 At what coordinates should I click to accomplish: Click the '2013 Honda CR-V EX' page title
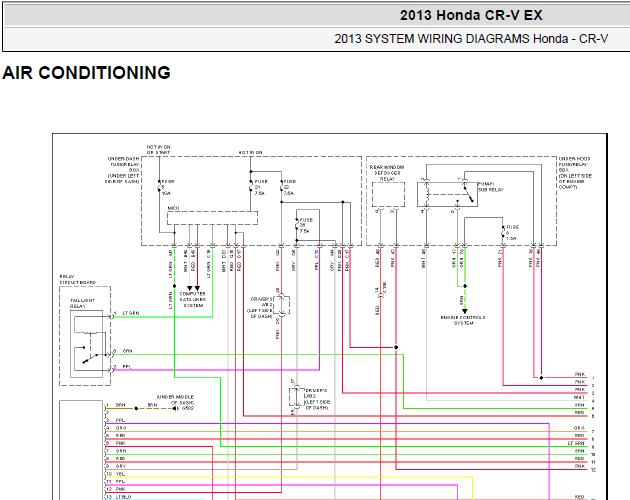pyautogui.click(x=470, y=15)
